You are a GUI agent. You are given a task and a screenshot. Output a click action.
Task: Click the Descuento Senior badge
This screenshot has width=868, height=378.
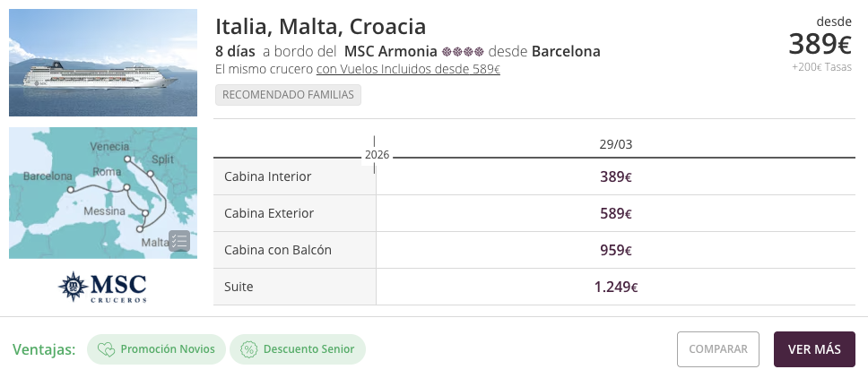coord(298,349)
